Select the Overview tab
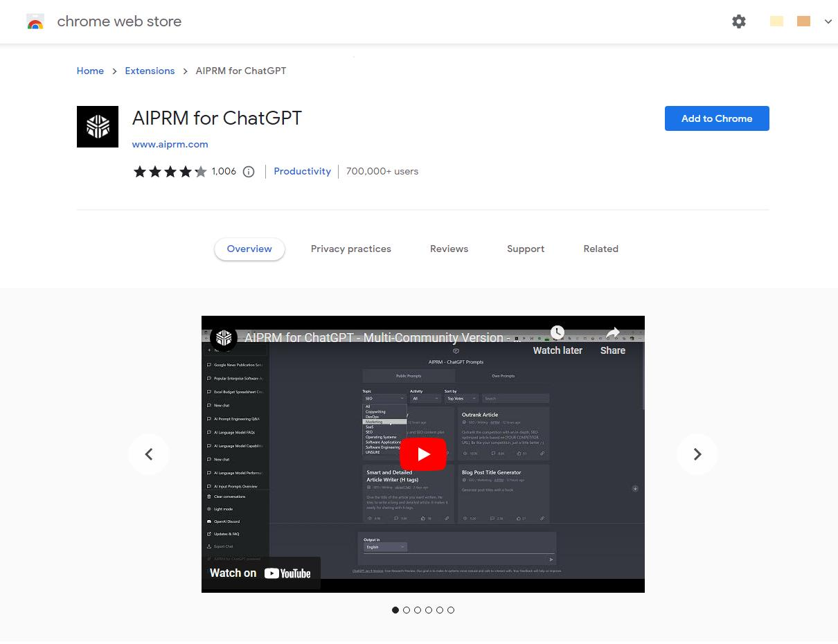 click(249, 249)
